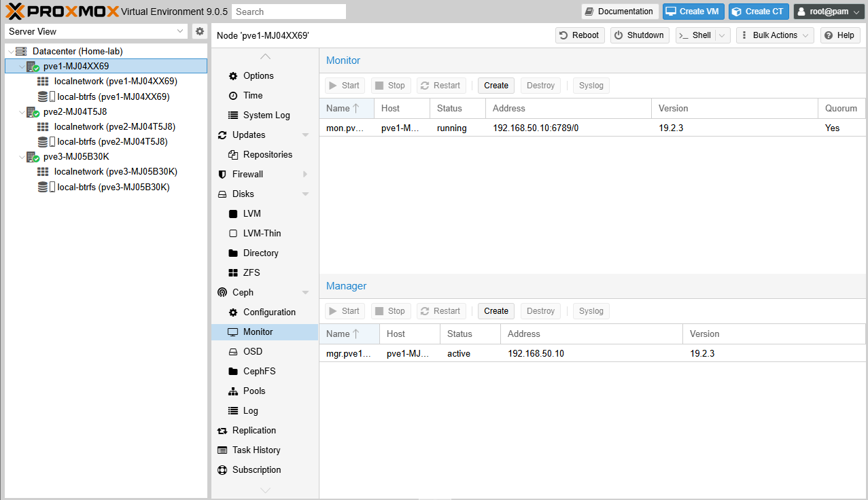
Task: Open the root@pam user menu
Action: pyautogui.click(x=829, y=12)
